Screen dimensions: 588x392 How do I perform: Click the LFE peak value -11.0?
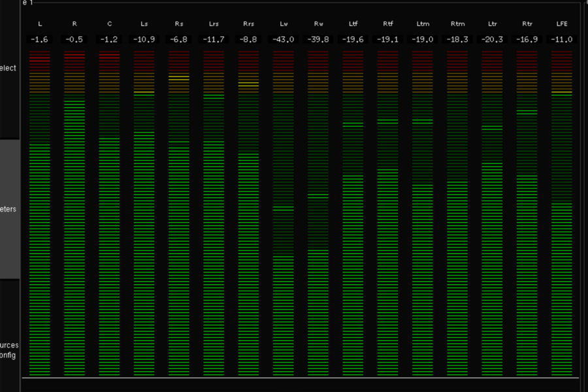point(561,40)
